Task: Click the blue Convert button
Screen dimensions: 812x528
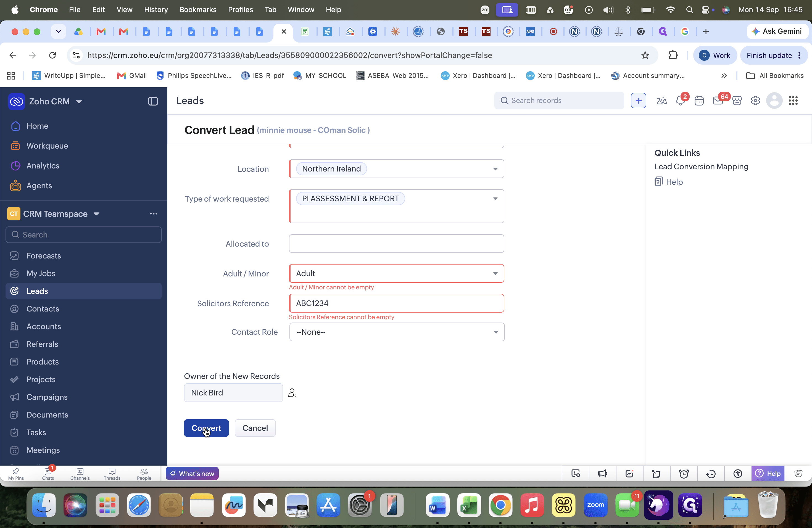Action: (206, 428)
